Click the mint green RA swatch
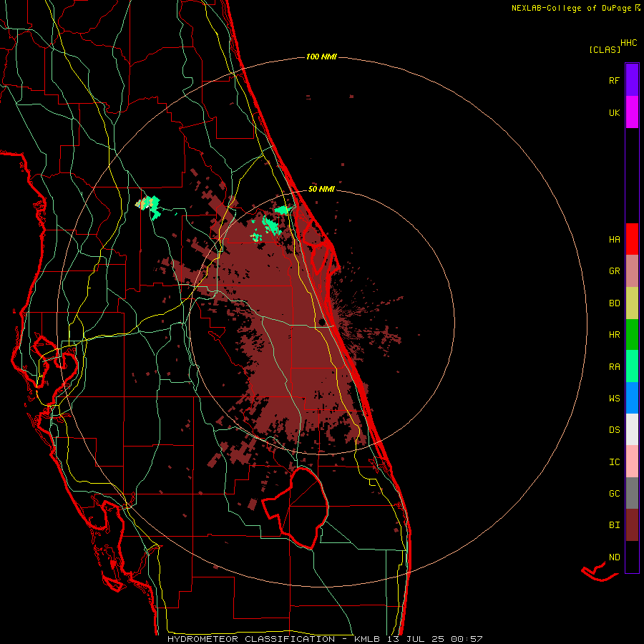 [632, 366]
